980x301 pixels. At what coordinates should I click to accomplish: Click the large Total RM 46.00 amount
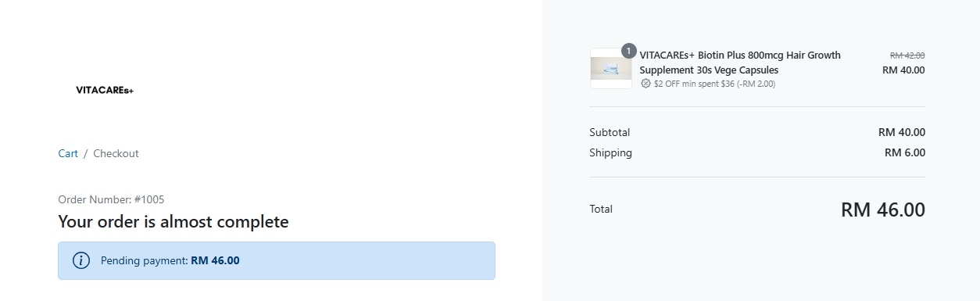point(883,210)
